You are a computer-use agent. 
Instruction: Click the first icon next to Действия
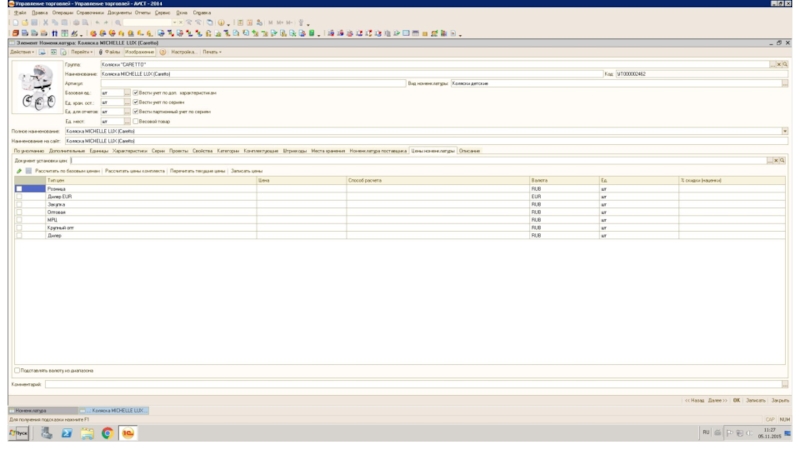click(43, 52)
